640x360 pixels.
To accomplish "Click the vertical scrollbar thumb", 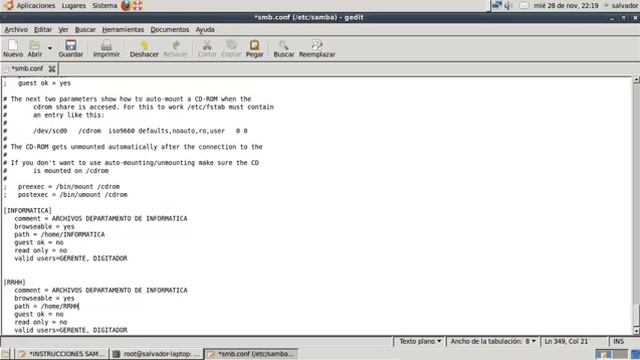I will pyautogui.click(x=636, y=315).
